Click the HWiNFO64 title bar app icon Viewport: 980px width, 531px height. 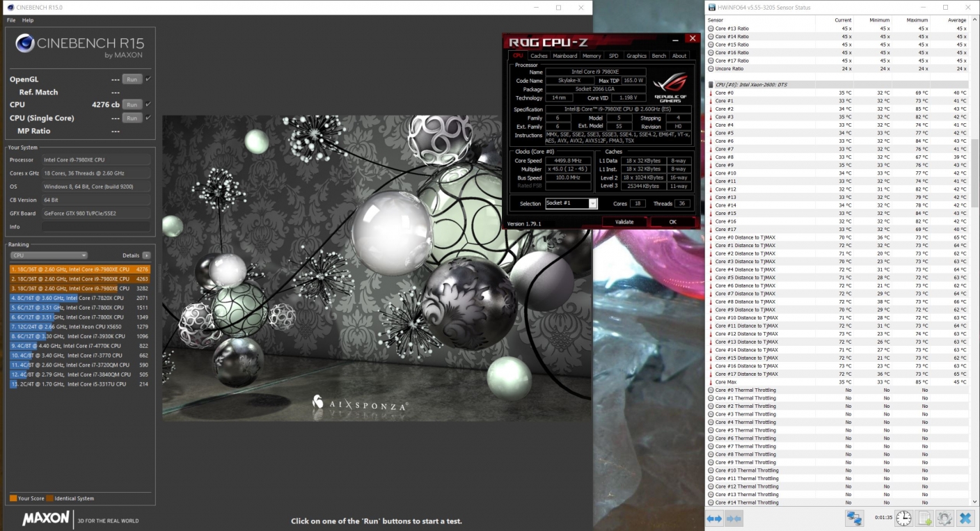point(711,8)
